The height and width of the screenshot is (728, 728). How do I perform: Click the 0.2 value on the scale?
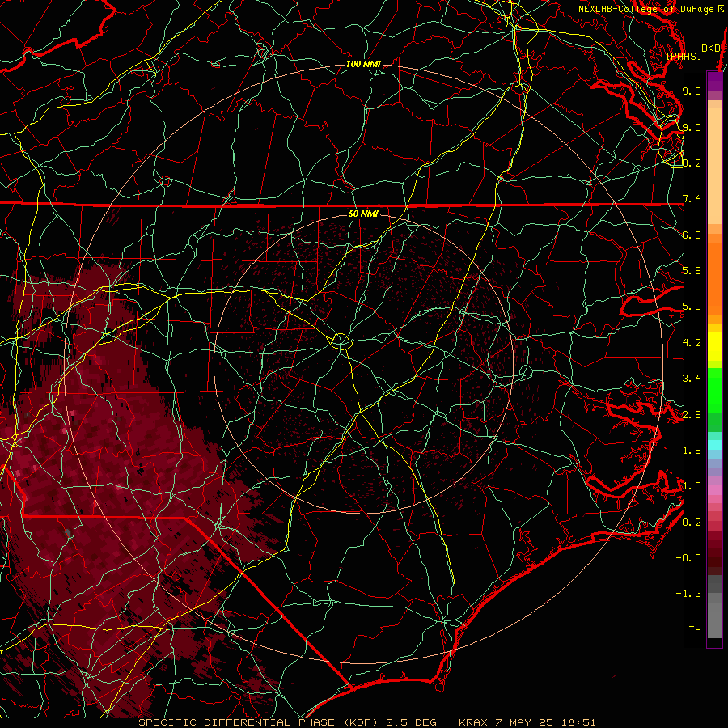[692, 523]
